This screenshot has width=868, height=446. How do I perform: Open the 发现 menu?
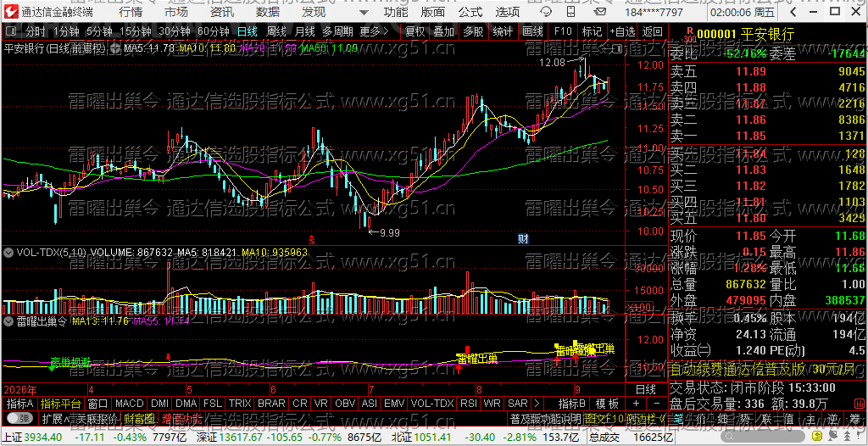pos(314,12)
